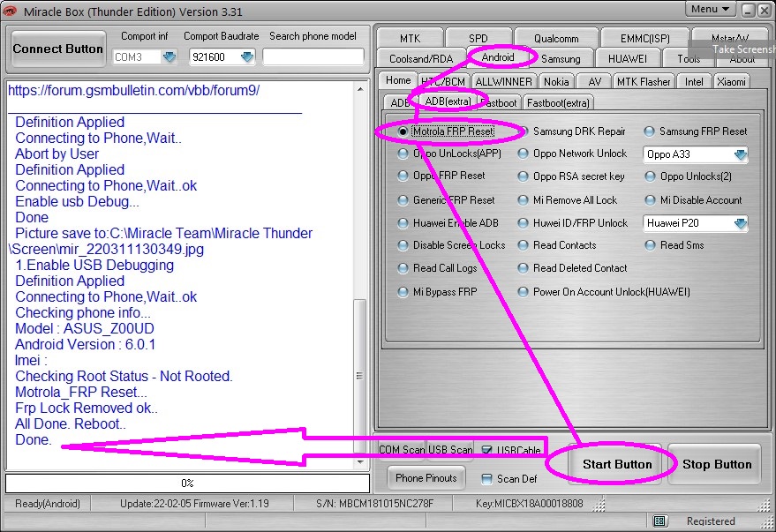The image size is (776, 532).
Task: Click the 0% progress bar
Action: [187, 483]
